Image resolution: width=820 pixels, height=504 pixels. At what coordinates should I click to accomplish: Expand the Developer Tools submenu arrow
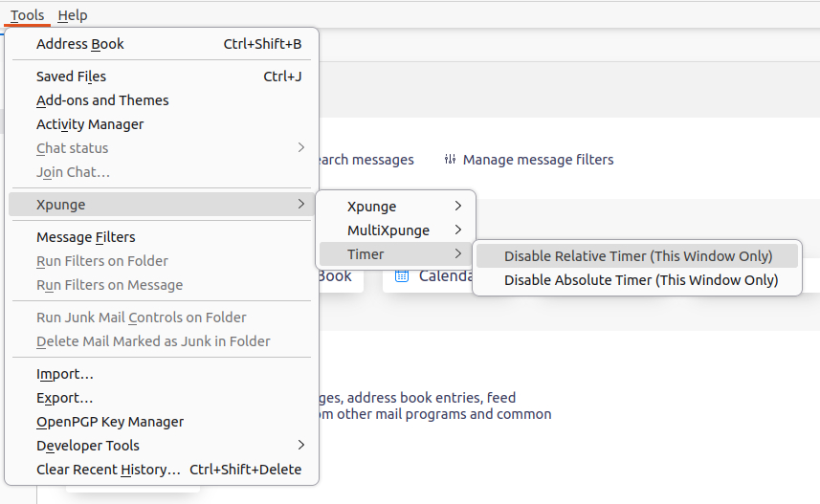pos(300,445)
